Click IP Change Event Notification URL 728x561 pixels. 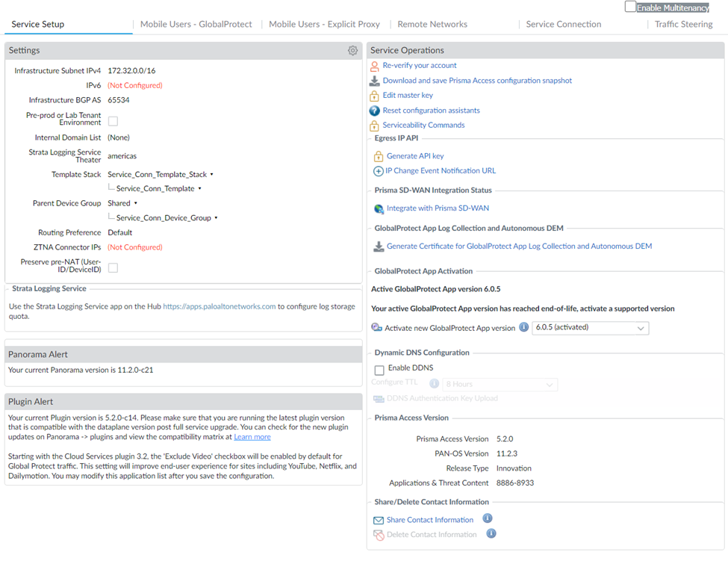(440, 171)
